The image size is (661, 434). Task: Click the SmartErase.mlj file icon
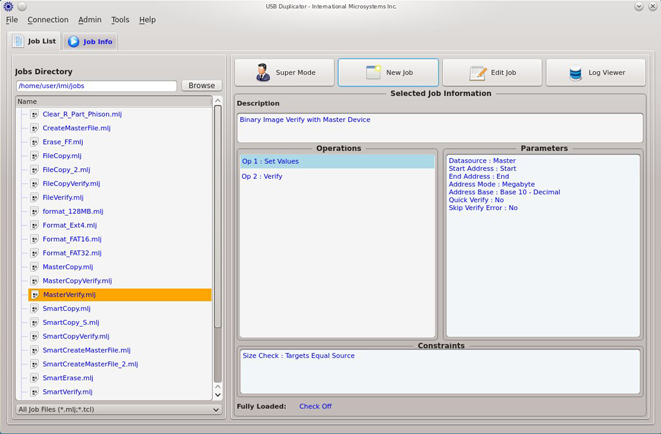coord(35,378)
